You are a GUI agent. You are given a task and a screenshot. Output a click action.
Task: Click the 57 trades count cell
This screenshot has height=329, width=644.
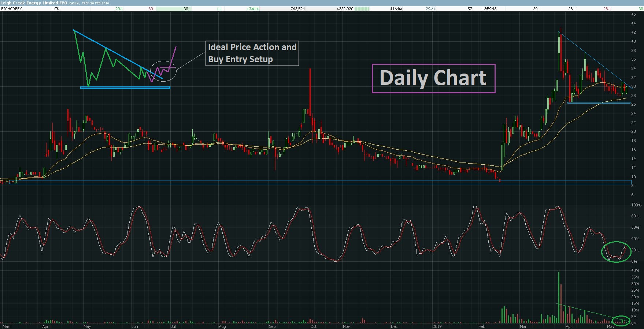470,9
